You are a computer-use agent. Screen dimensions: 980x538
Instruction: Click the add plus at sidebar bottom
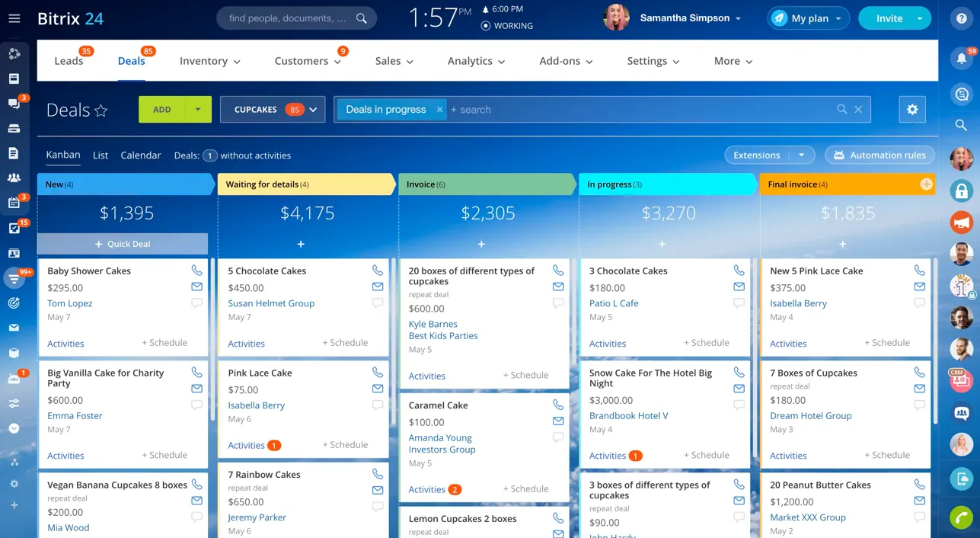point(14,505)
